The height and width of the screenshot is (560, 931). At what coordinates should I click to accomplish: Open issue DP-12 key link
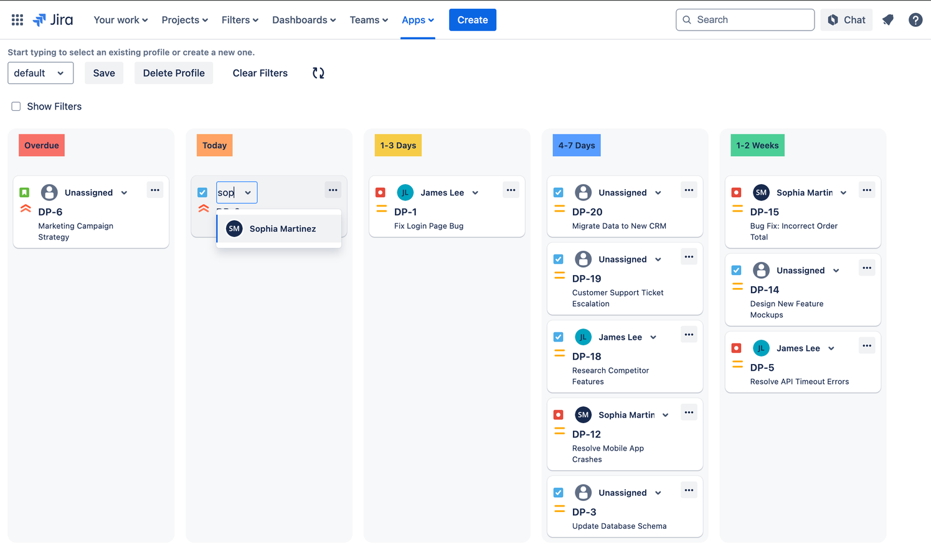coord(587,434)
